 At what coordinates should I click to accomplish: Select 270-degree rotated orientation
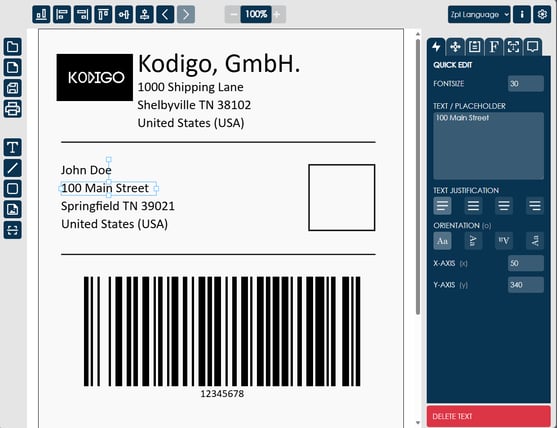tap(535, 241)
